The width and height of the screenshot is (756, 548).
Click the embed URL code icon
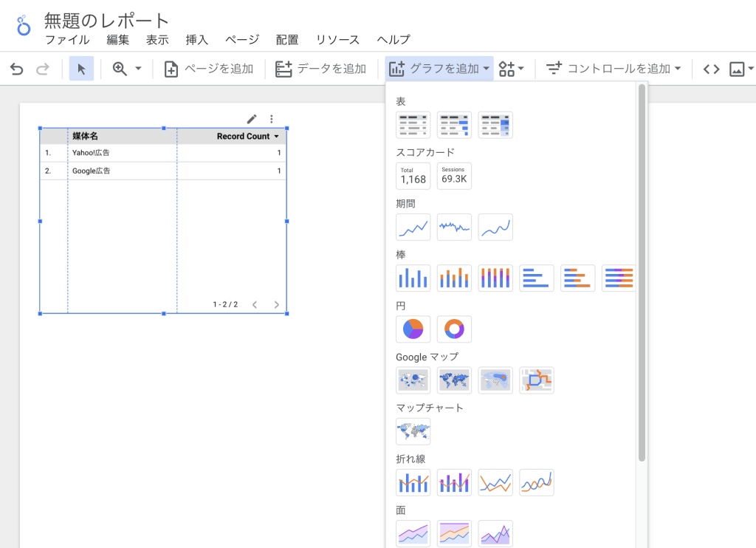(711, 69)
